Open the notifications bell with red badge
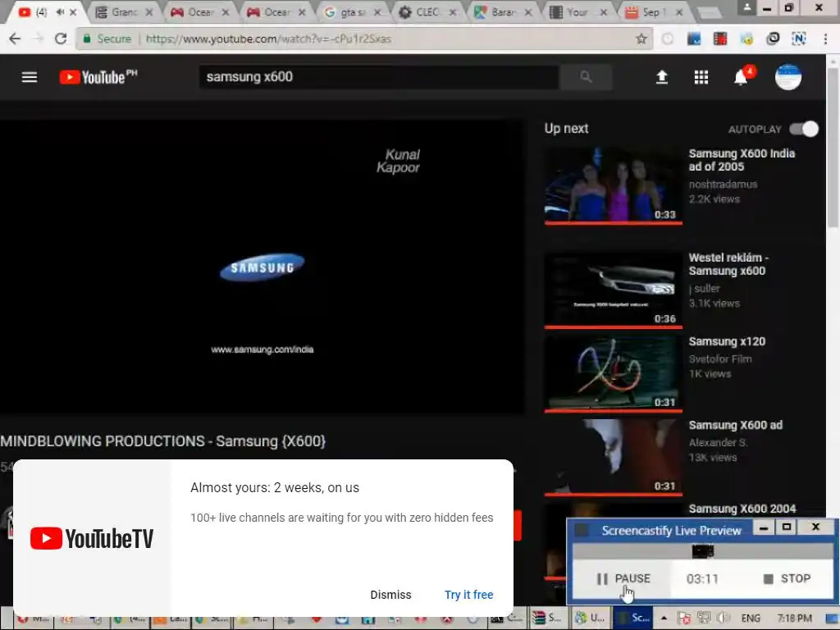 742,76
